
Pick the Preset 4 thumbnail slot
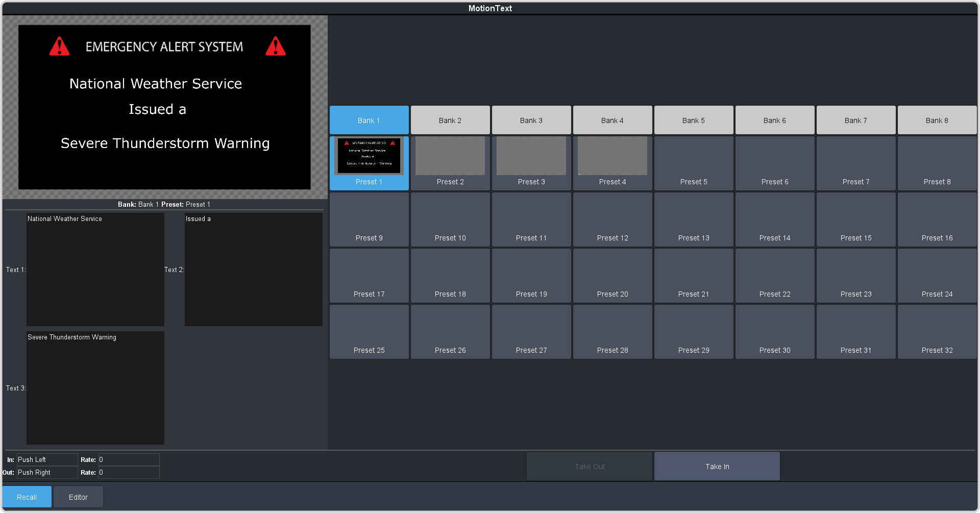click(612, 157)
